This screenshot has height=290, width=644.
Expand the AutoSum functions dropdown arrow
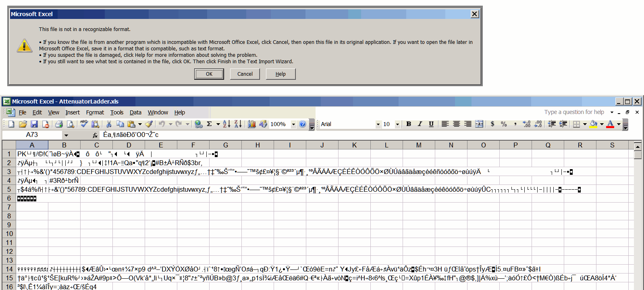(x=218, y=124)
